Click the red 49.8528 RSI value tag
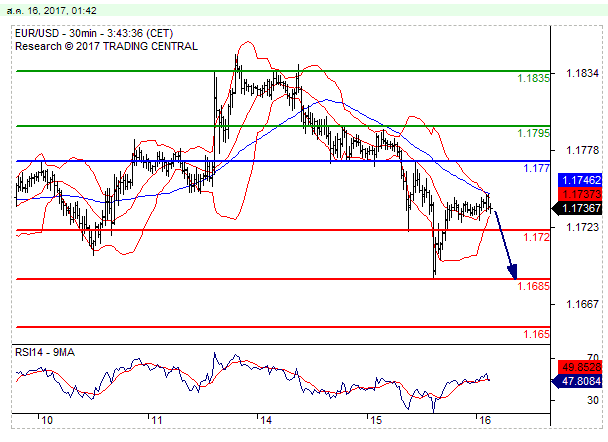Viewport: 608px width, 442px height. point(580,367)
